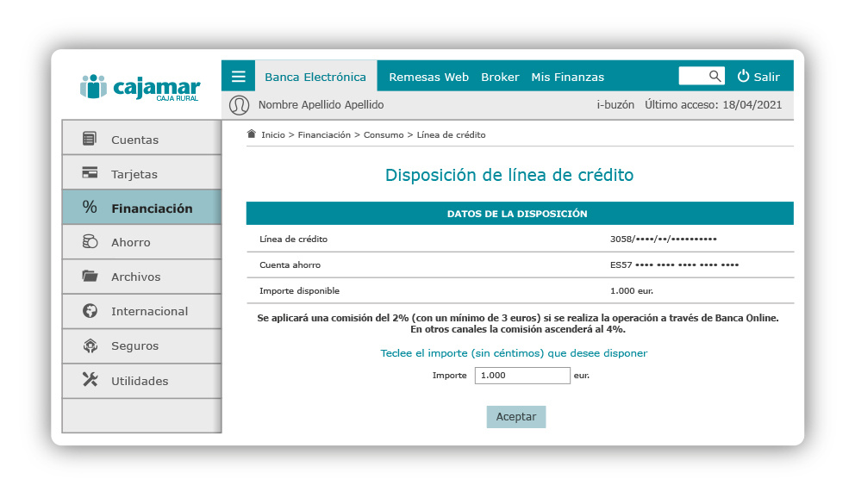This screenshot has width=855, height=504.
Task: Click the 2% commission notice text
Action: (x=517, y=324)
